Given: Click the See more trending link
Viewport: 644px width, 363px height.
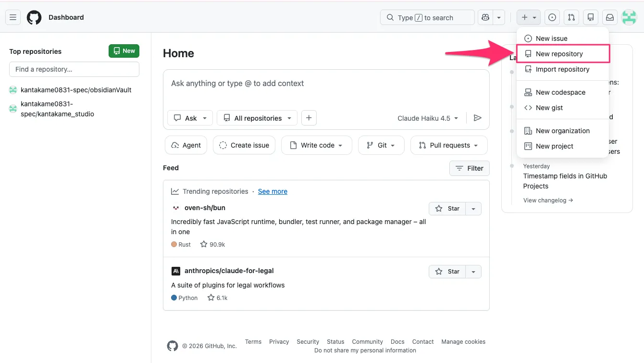Looking at the screenshot, I should click(272, 191).
